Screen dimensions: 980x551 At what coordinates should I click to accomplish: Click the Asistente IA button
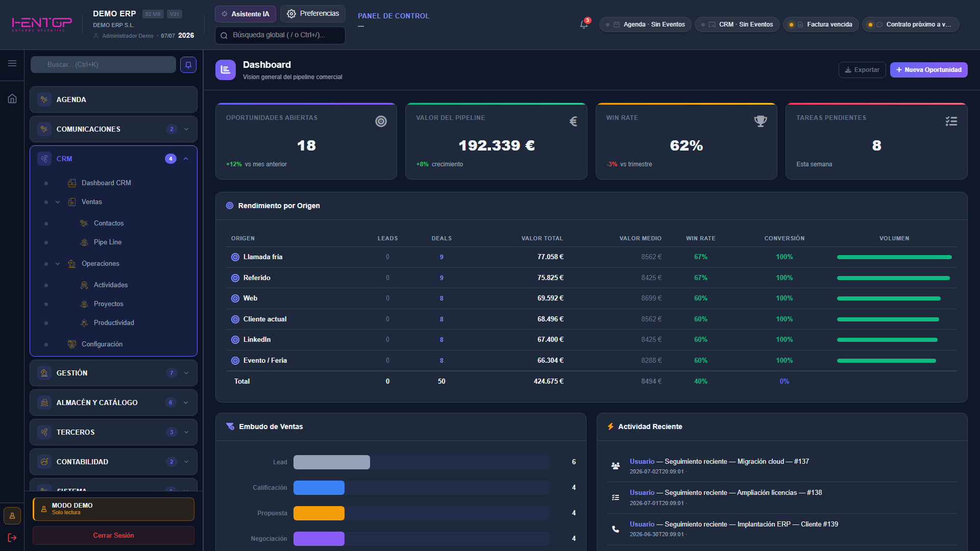pyautogui.click(x=246, y=14)
